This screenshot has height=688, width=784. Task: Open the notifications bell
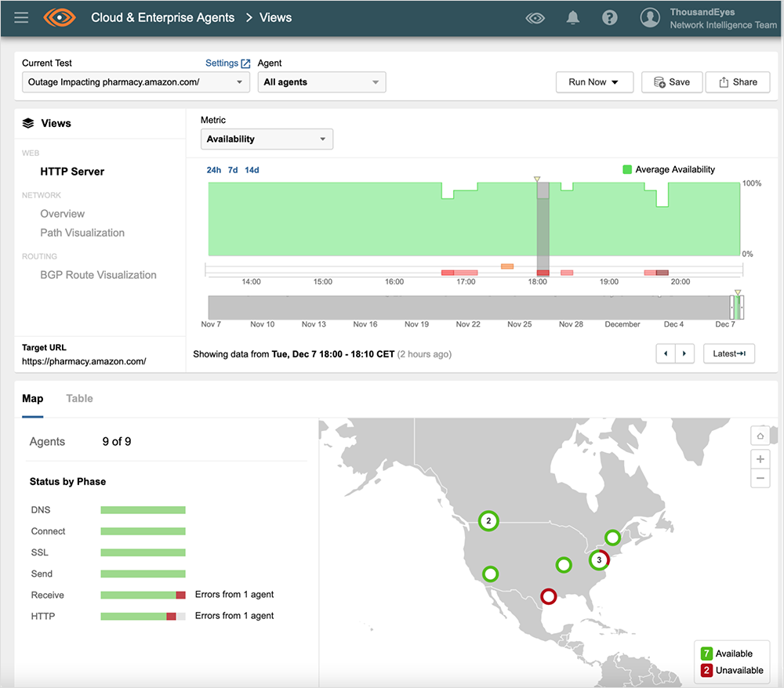(x=573, y=18)
